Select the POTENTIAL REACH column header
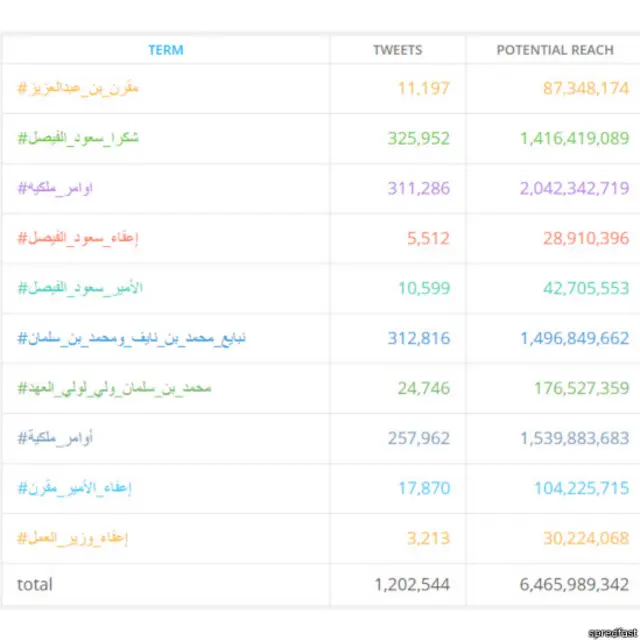Image resolution: width=640 pixels, height=640 pixels. 555,50
